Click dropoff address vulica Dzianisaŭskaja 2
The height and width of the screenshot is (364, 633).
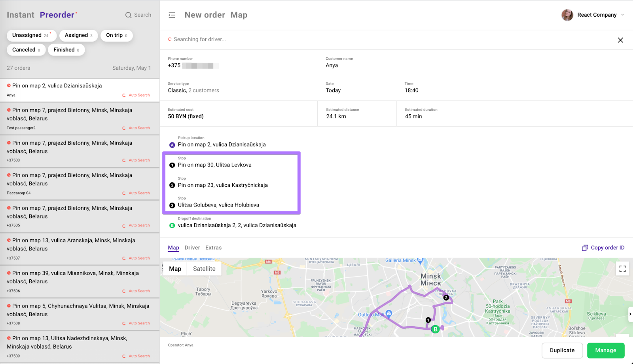click(237, 226)
